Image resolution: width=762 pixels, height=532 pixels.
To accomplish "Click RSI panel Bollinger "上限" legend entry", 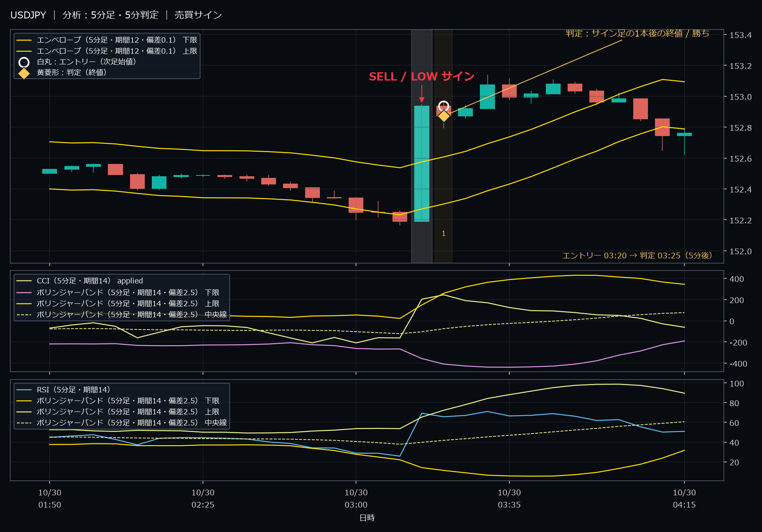I will point(118,412).
